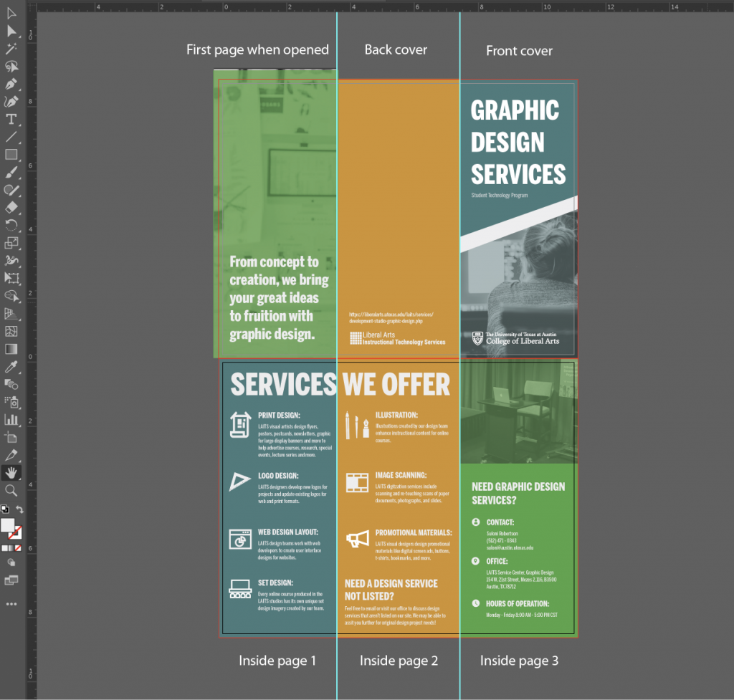The height and width of the screenshot is (700, 734).
Task: Select the 'From concept to creation' tagline text
Action: [279, 297]
